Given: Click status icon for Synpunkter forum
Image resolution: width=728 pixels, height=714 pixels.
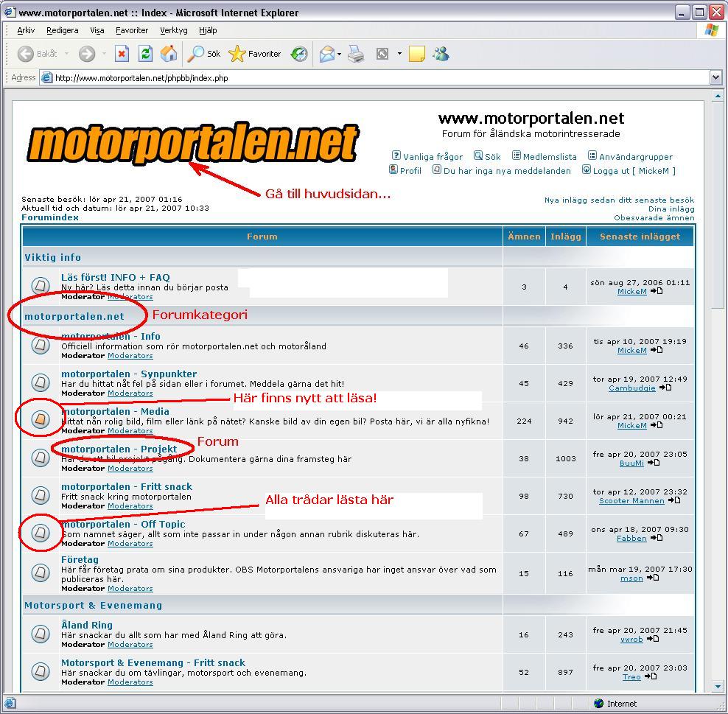Looking at the screenshot, I should pos(41,382).
